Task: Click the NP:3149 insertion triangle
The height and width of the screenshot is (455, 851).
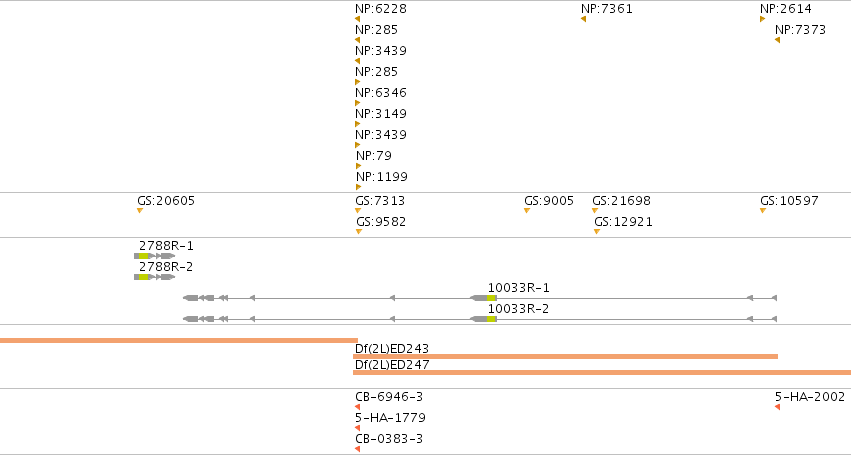Action: pos(358,124)
